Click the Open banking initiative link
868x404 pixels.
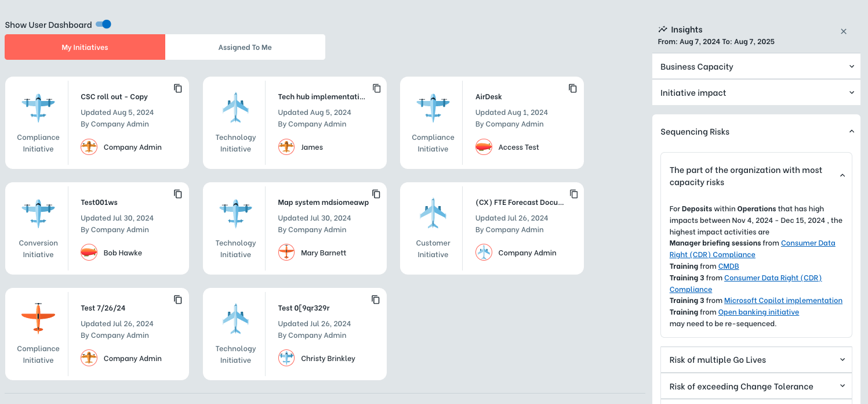pyautogui.click(x=758, y=312)
